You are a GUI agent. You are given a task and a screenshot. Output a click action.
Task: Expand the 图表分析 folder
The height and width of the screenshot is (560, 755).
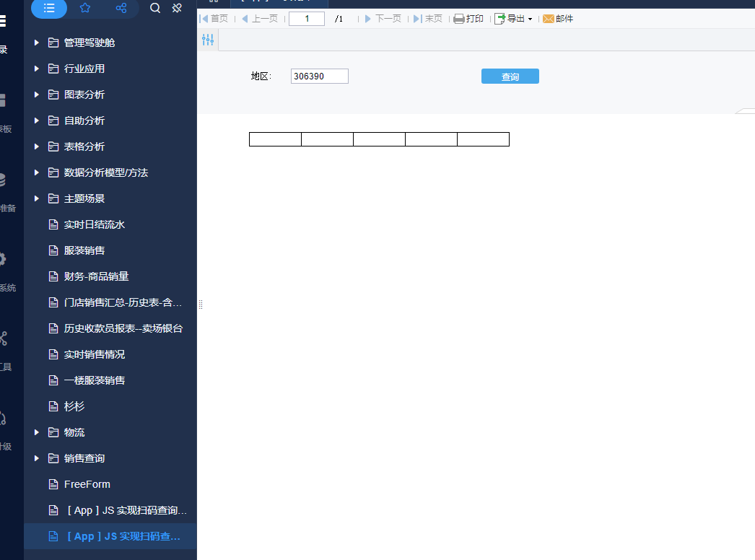(37, 95)
